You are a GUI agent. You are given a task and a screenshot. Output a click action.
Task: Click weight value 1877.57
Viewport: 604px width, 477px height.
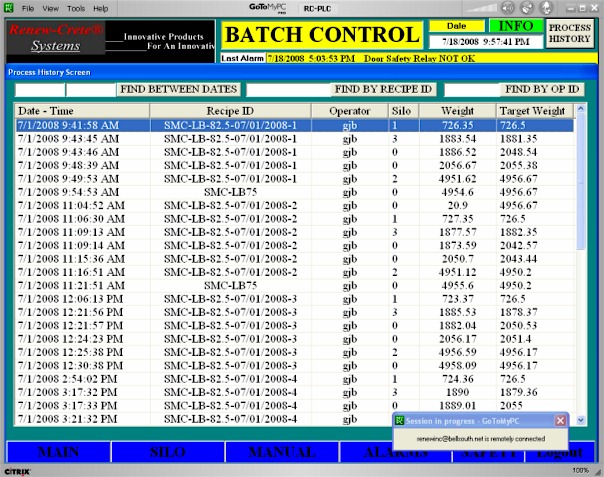click(x=458, y=232)
